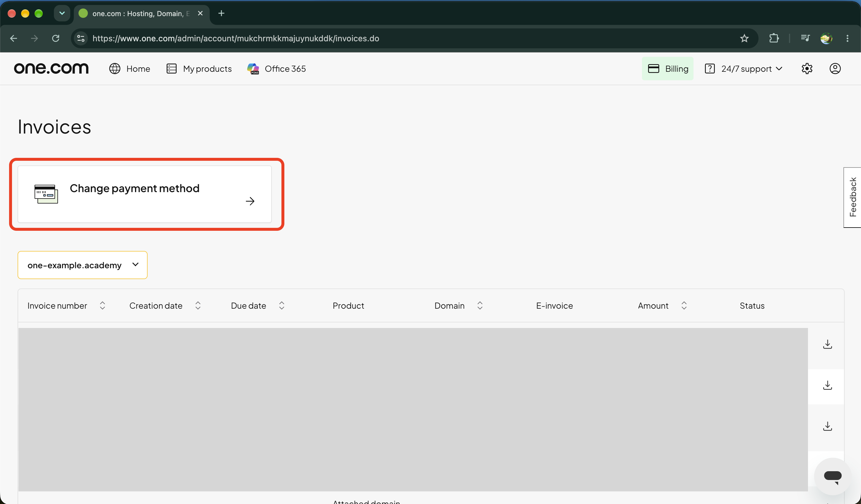Sort table by Creation date
Viewport: 861px width, 504px height.
(198, 305)
